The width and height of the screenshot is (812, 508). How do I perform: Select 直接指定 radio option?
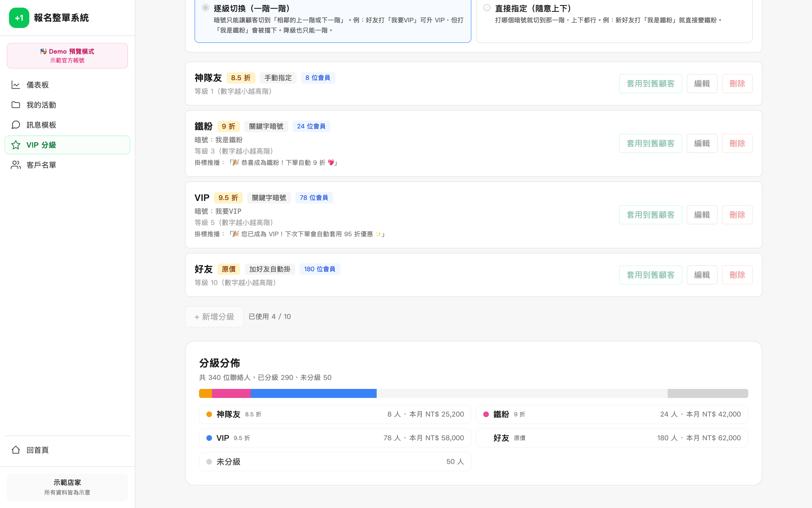487,8
